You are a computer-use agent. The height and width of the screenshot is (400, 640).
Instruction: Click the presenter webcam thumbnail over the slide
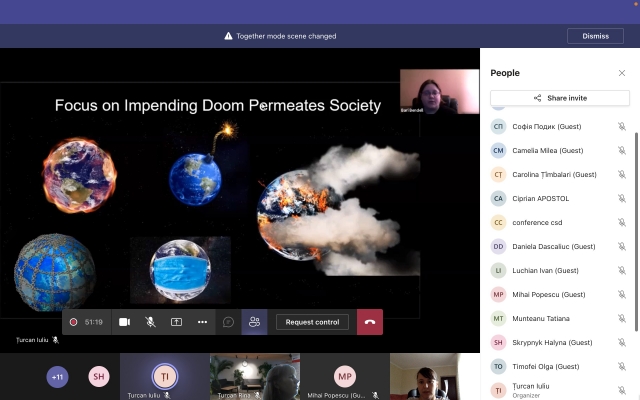click(440, 91)
